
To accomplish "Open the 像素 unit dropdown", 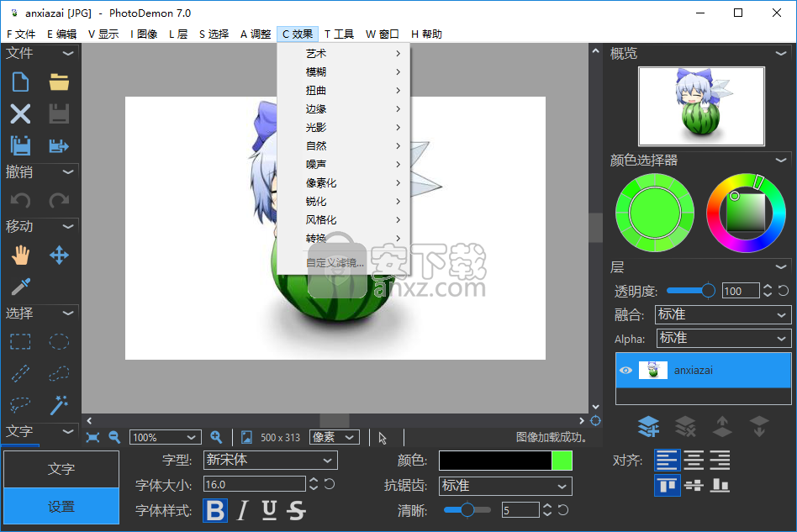I will [x=335, y=438].
